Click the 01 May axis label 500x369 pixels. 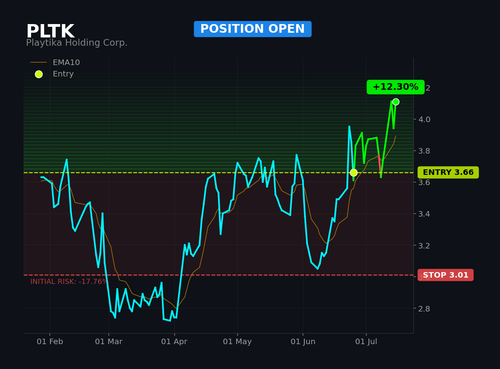tap(237, 342)
